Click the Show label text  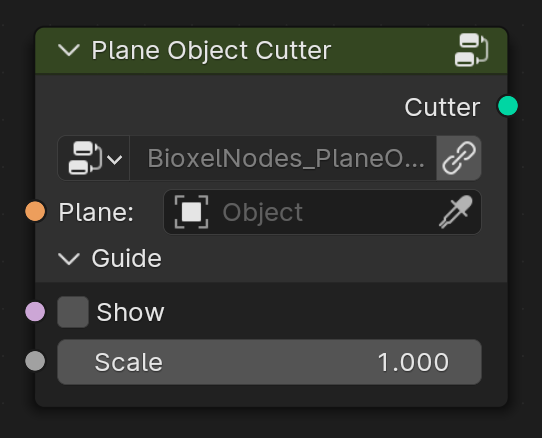pos(130,312)
